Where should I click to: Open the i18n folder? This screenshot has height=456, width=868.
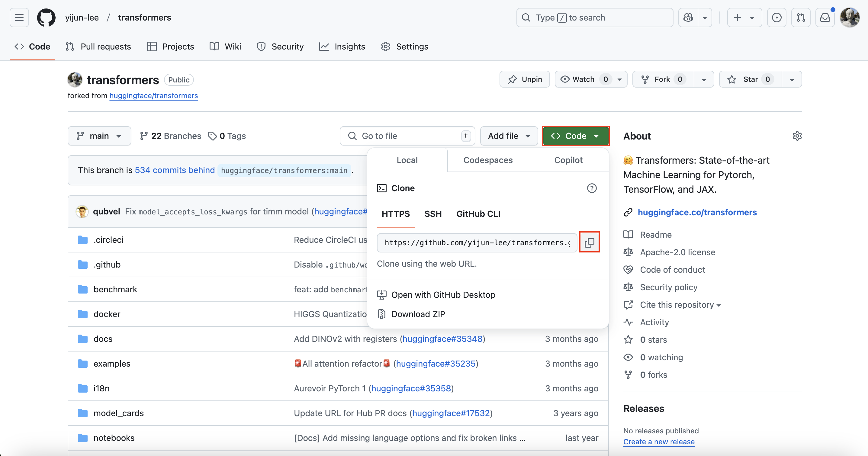101,388
